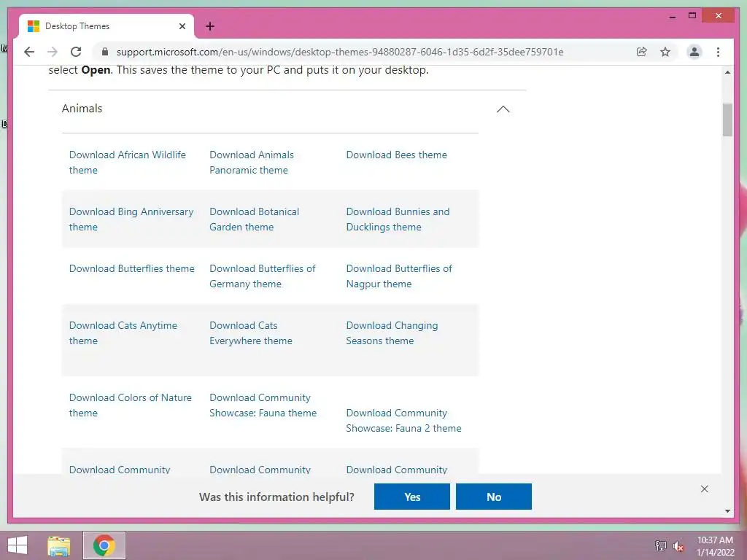747x560 pixels.
Task: Click the browser forward arrow
Action: 53,52
